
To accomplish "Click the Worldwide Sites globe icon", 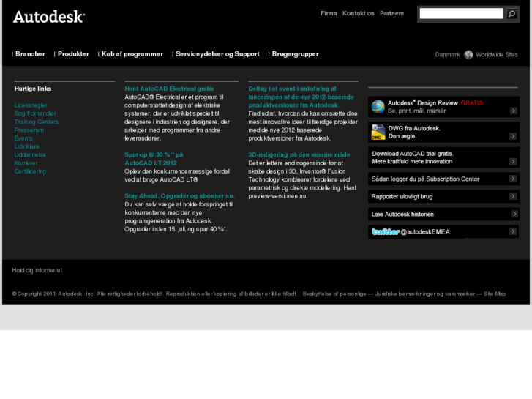I will 468,55.
